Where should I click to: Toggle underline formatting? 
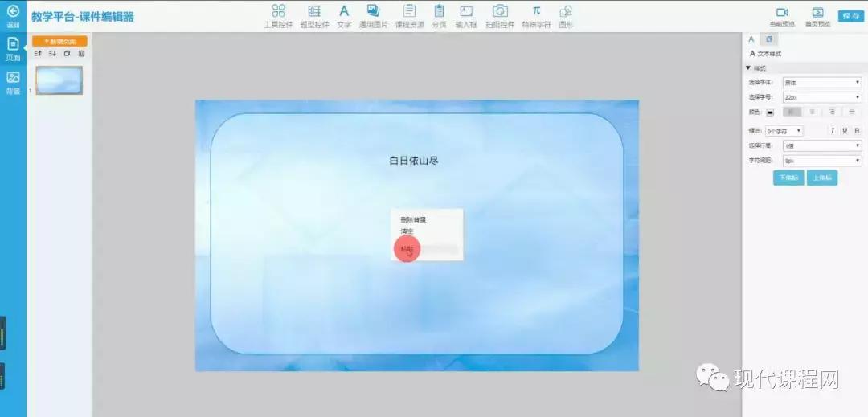tap(845, 131)
